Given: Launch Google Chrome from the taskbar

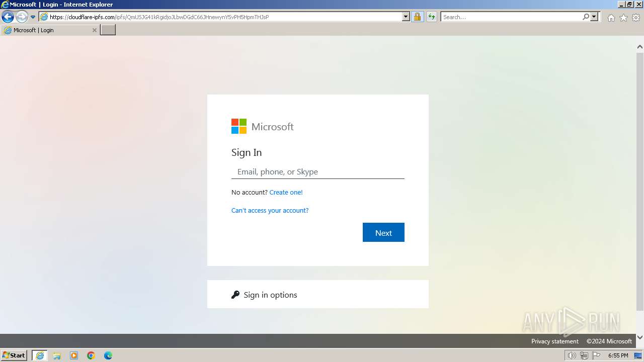Looking at the screenshot, I should (91, 355).
